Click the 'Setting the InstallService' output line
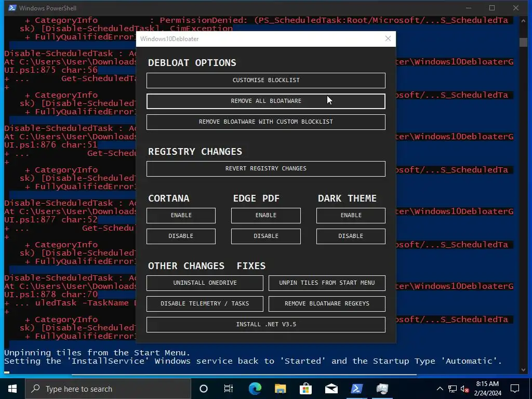Viewport: 532px width, 399px height. [253, 361]
